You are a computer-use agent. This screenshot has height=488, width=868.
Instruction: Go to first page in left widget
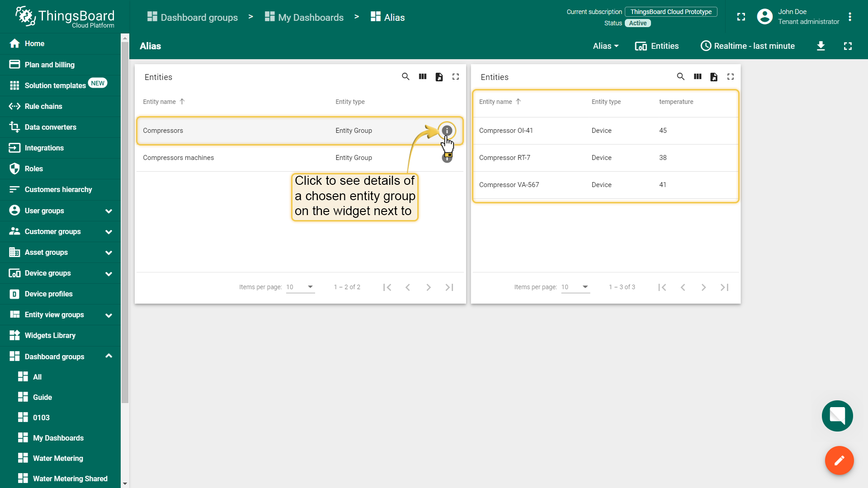click(387, 287)
